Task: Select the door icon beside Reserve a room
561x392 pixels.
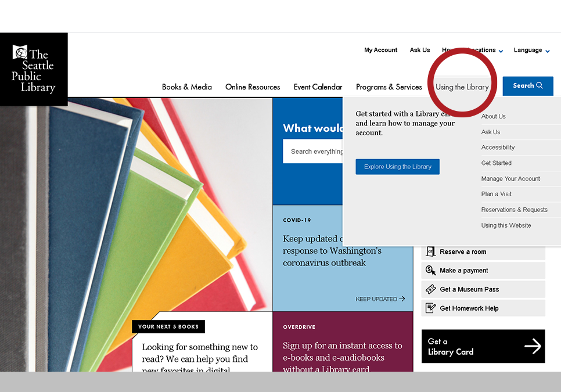Action: click(x=430, y=251)
